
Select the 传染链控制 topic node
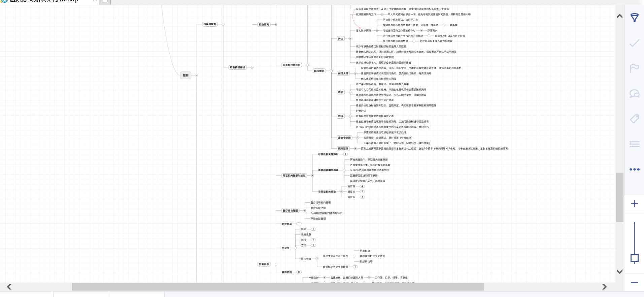[210, 24]
